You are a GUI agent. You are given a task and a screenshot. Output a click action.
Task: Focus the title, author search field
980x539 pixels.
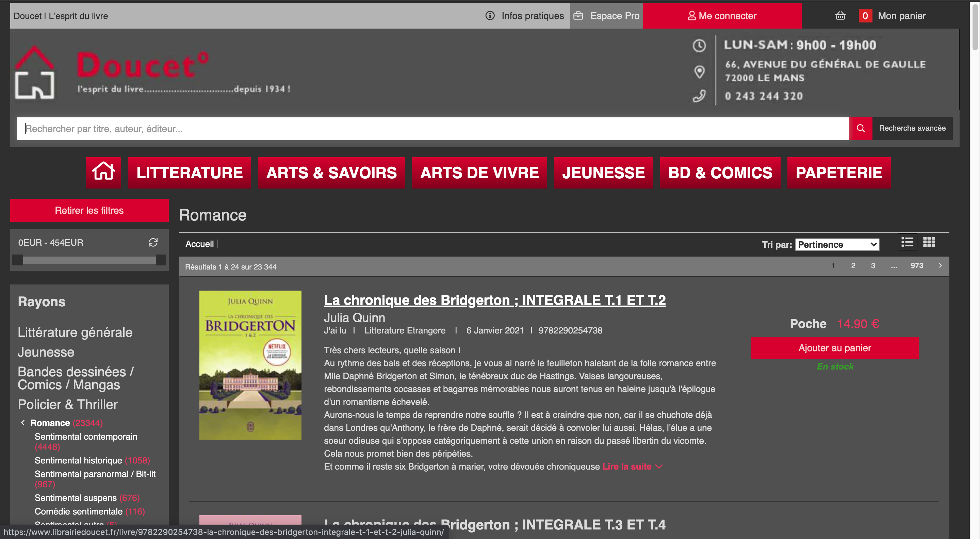tap(432, 129)
